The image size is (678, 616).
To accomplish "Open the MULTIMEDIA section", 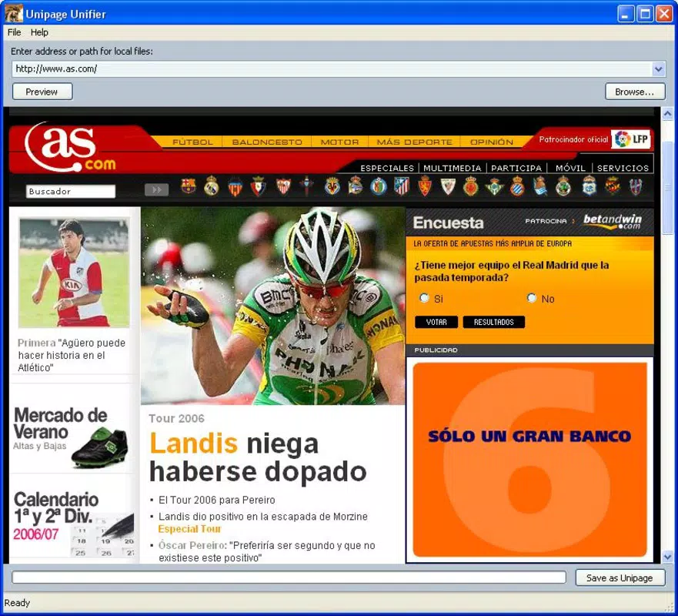I will pyautogui.click(x=453, y=168).
